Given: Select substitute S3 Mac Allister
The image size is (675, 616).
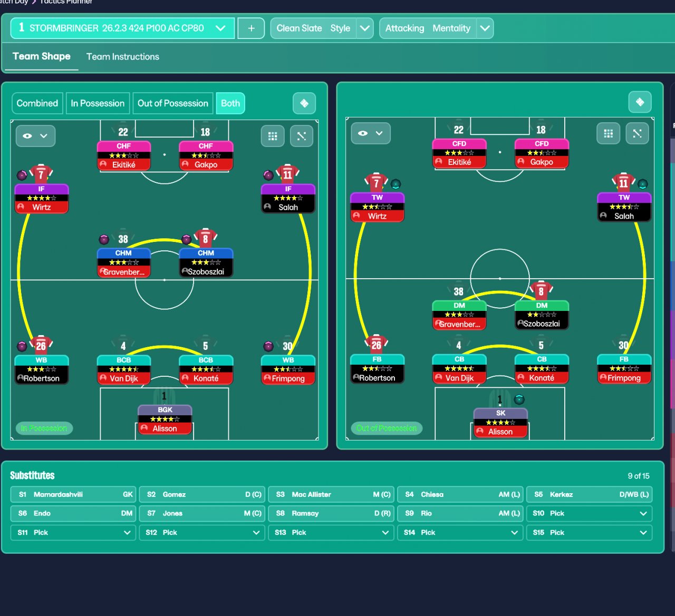Looking at the screenshot, I should [x=331, y=494].
